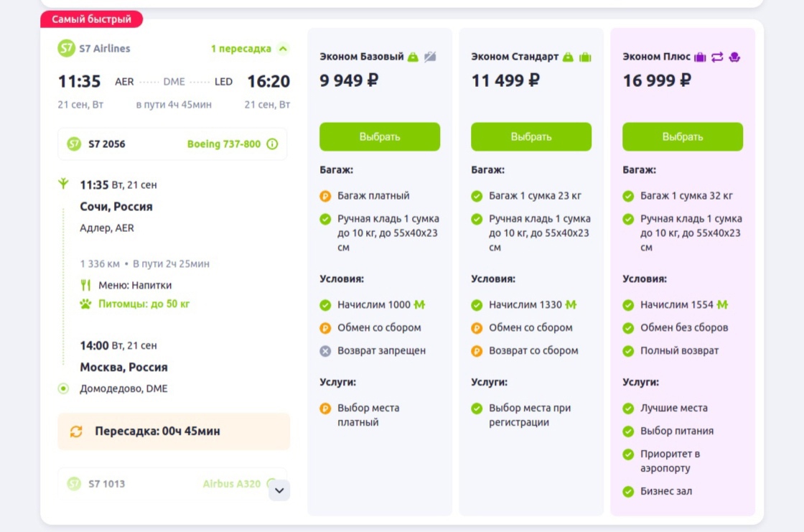
Task: Click the fork and knife menu icon
Action: [x=86, y=285]
